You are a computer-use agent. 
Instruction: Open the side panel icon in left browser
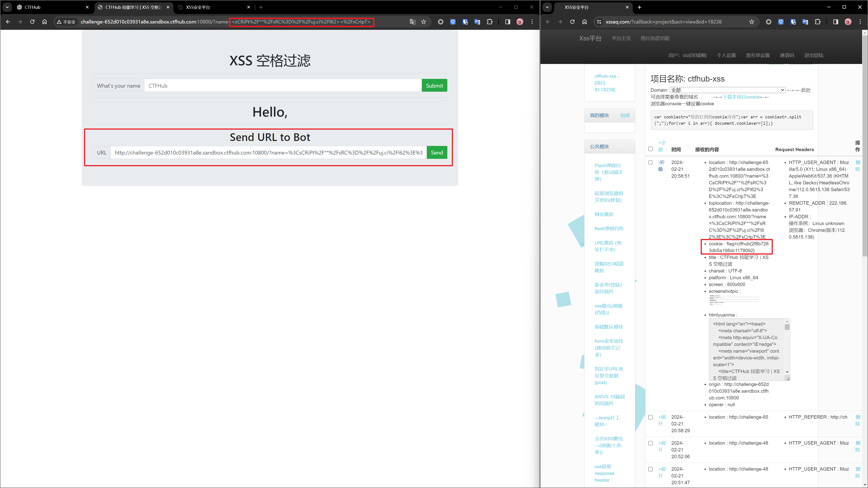point(507,21)
